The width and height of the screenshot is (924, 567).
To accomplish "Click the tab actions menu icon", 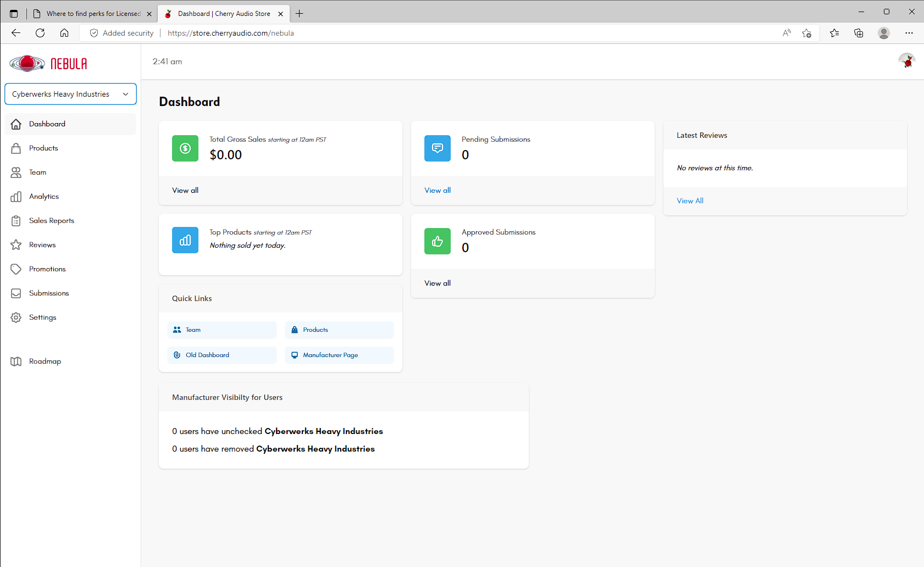I will pyautogui.click(x=14, y=14).
